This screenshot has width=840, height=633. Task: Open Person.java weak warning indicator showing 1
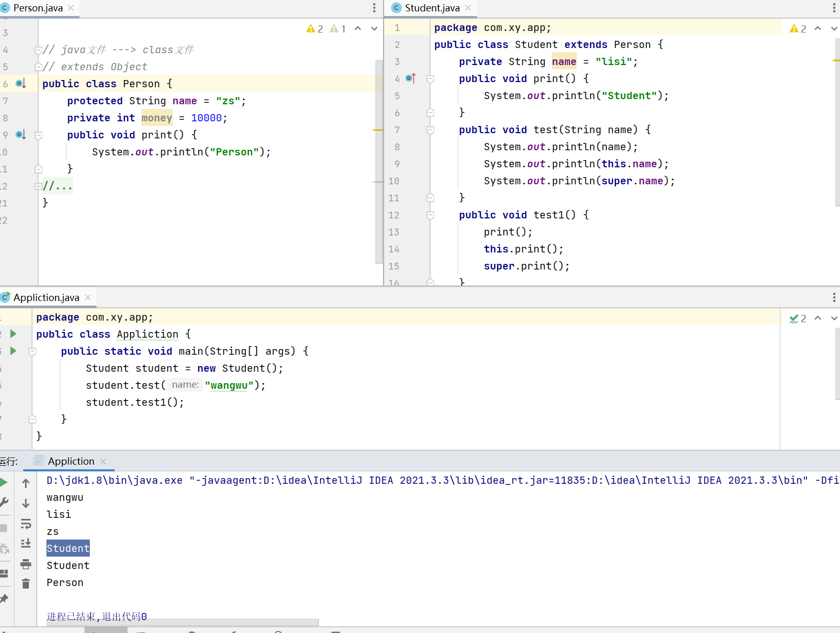[338, 29]
